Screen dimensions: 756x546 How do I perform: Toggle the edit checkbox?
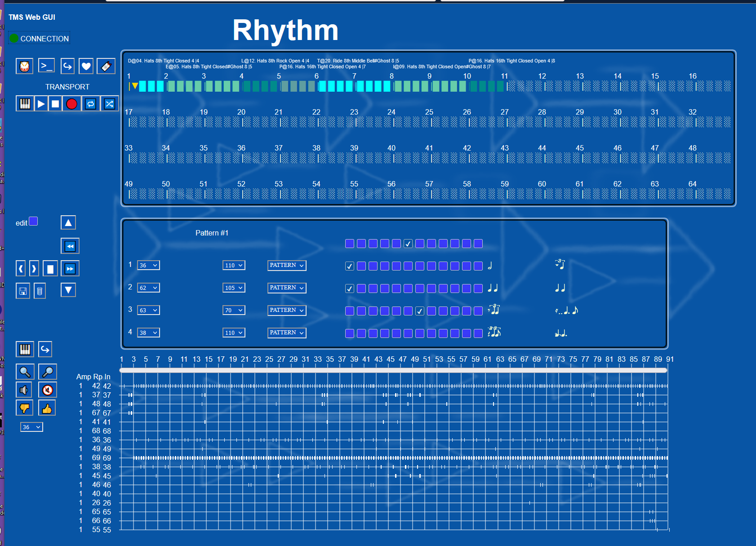(34, 221)
